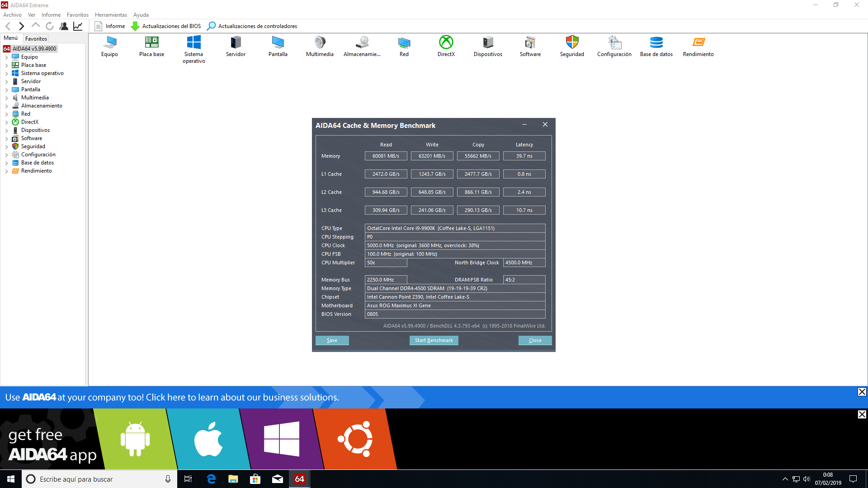This screenshot has width=868, height=488.
Task: Open the graph chart toolbar icon
Action: pyautogui.click(x=78, y=26)
